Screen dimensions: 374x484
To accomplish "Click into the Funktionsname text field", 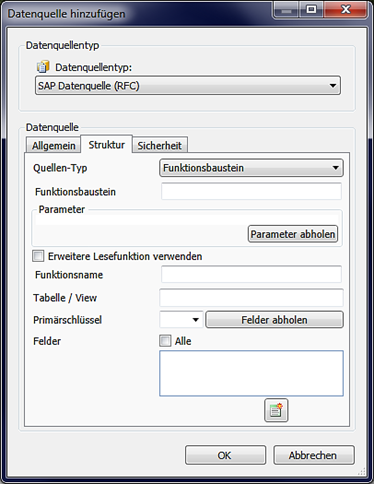I will (251, 274).
